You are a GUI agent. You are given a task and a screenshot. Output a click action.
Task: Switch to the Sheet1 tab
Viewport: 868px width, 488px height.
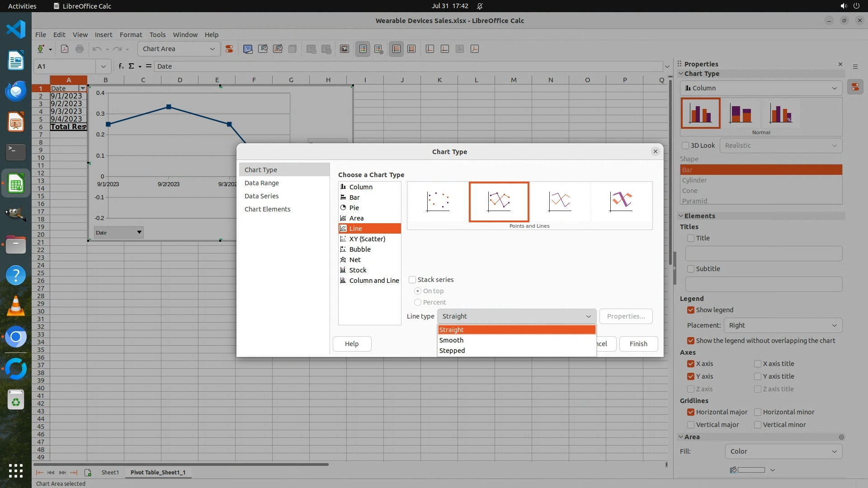pos(110,472)
